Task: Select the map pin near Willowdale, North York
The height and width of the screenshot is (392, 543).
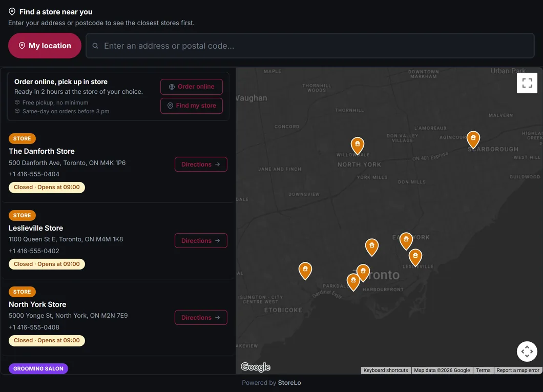Action: coord(358,146)
